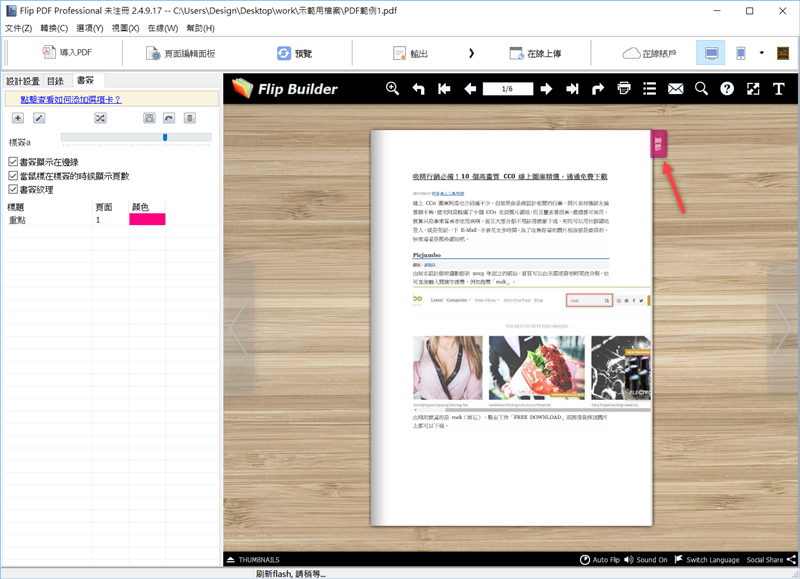The image size is (800, 579).
Task: Click the add bookmark plus icon
Action: coord(18,118)
